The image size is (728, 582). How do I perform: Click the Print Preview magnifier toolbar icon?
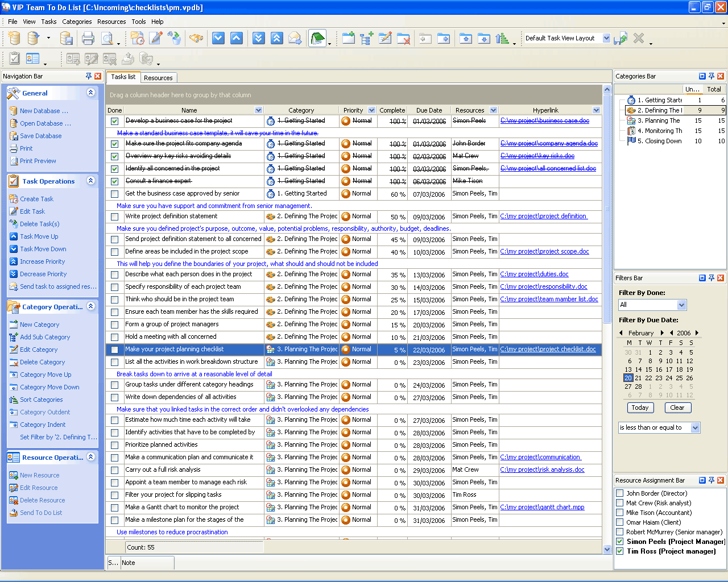107,39
